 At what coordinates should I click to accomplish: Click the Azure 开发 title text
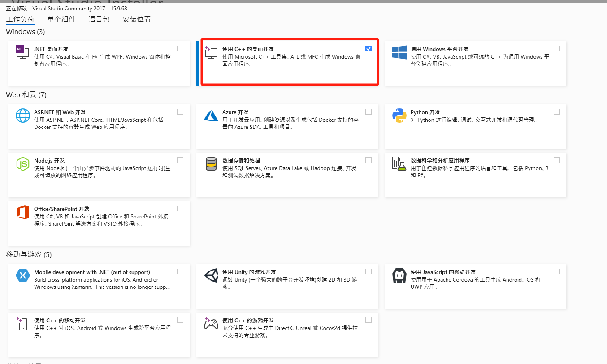235,112
